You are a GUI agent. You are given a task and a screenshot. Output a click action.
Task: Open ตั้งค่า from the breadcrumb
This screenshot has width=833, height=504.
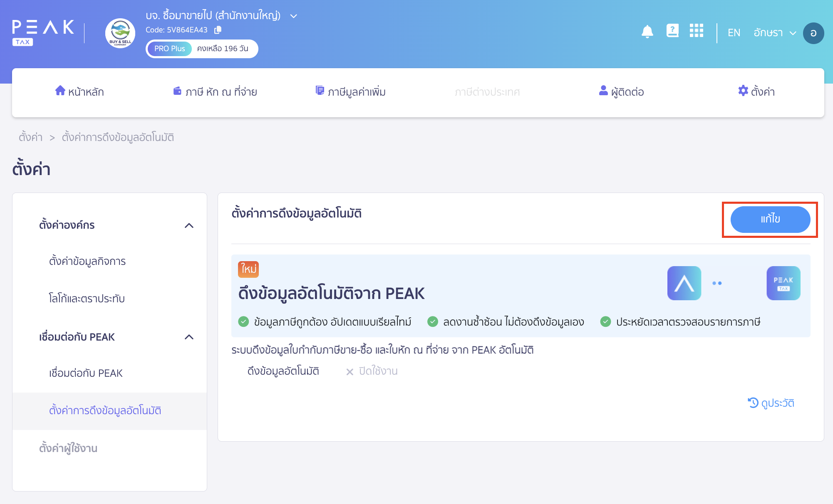pyautogui.click(x=30, y=137)
